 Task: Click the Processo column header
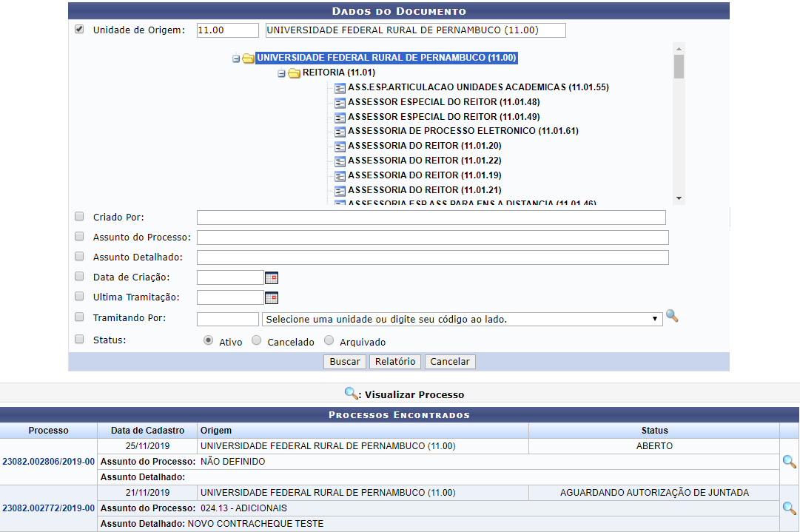(48, 431)
